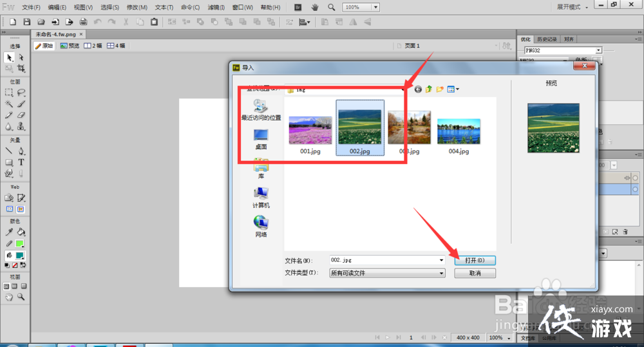This screenshot has width=644, height=347.
Task: Switch to the 4 幅 (4-Up) view
Action: (x=116, y=46)
